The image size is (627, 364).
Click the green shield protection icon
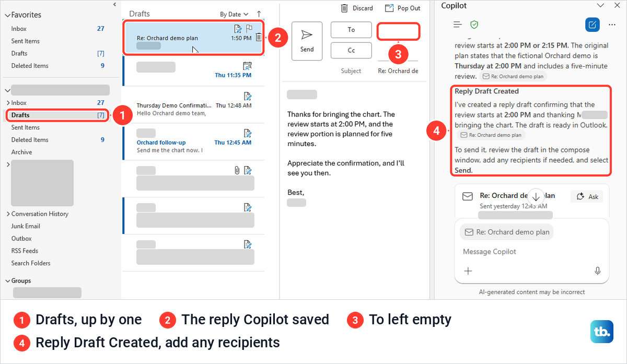[474, 25]
